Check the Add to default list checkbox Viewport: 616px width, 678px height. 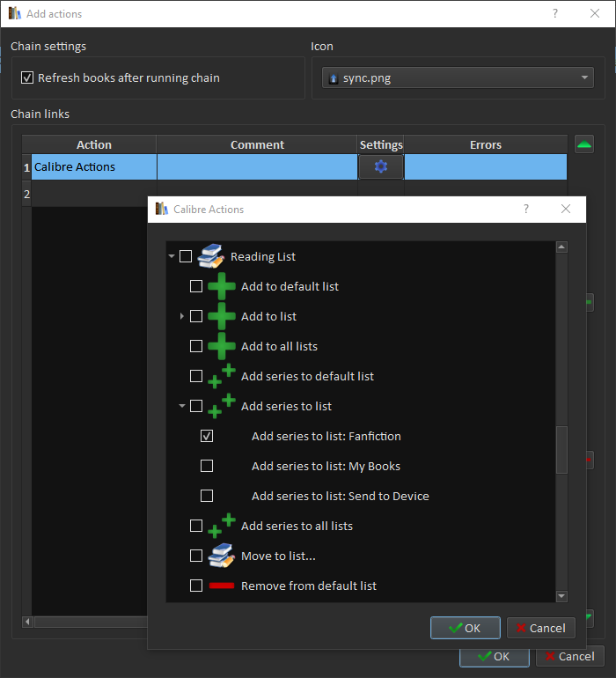(196, 286)
